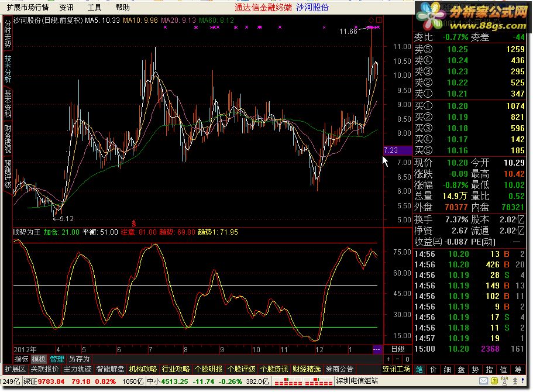533x392 pixels.
Task: Open the 财经精选 bottom tab
Action: 307,369
